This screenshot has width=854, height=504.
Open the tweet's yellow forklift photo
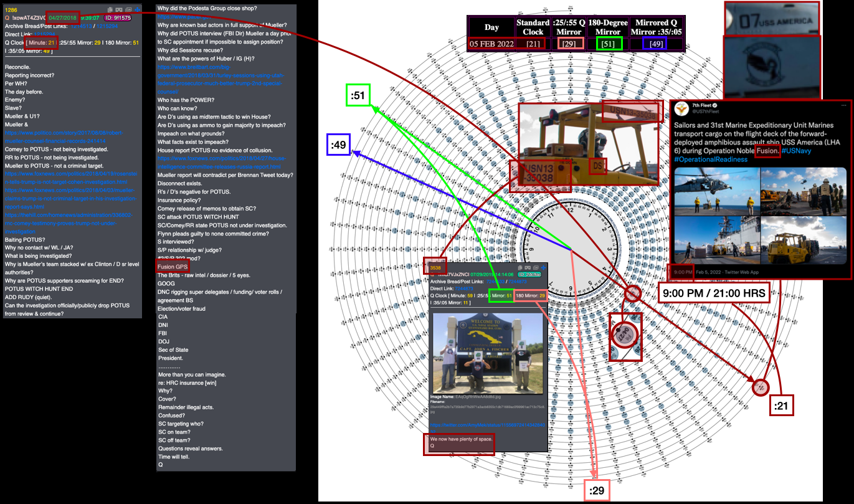tap(804, 239)
